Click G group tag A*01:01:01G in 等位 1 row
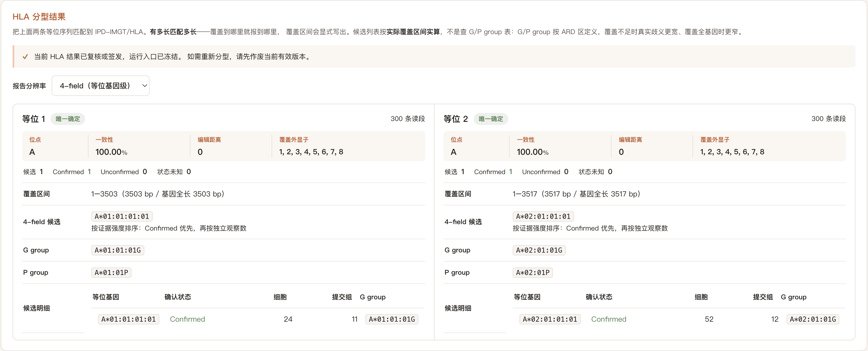 click(118, 250)
